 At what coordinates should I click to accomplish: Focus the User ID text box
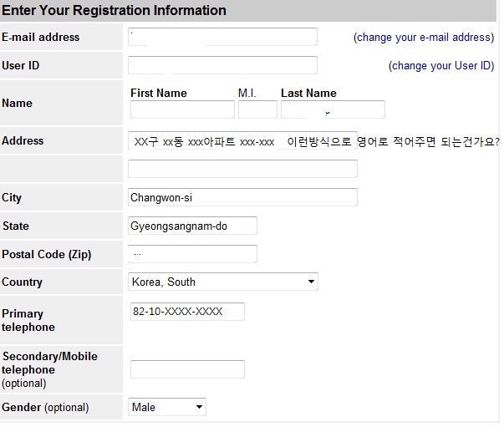pyautogui.click(x=222, y=65)
